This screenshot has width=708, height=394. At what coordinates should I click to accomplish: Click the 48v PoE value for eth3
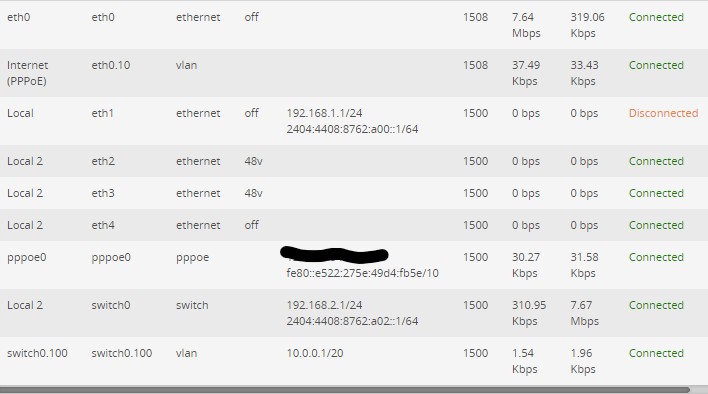pos(253,193)
